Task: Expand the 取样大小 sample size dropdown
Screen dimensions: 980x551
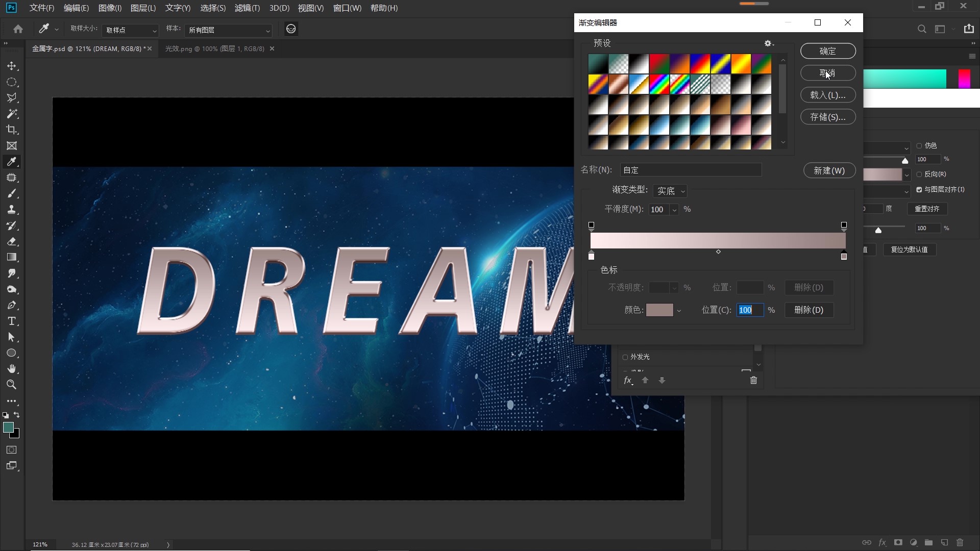Action: 130,30
